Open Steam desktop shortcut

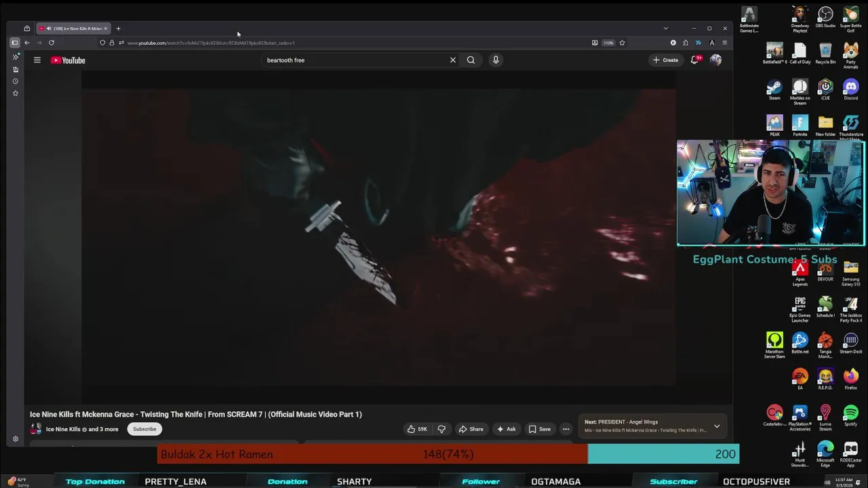coord(774,90)
